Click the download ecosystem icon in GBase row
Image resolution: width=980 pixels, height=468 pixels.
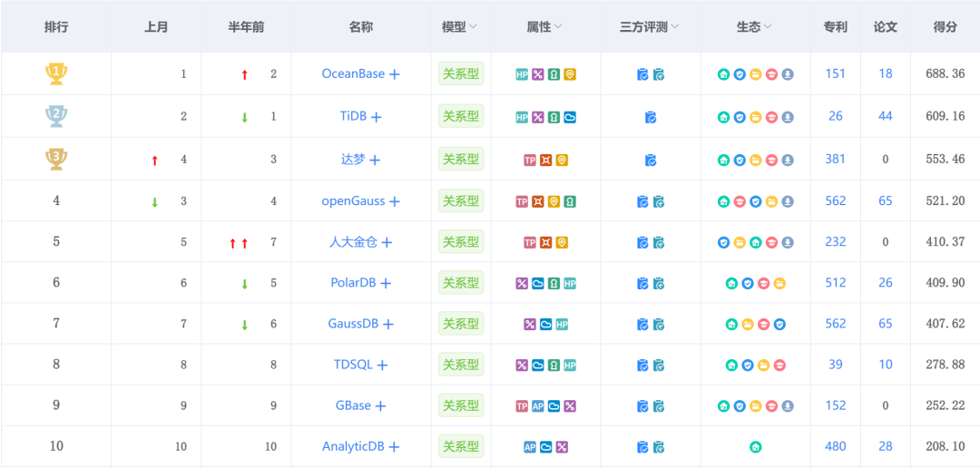(788, 406)
